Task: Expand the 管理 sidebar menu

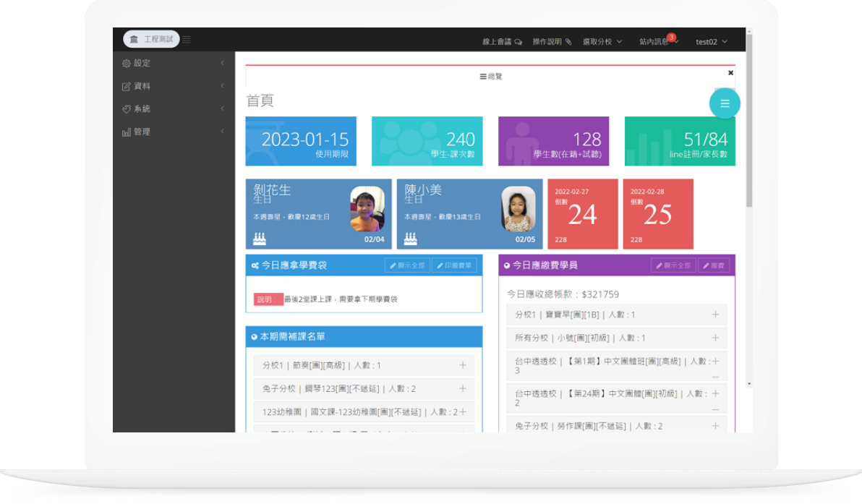Action: [x=173, y=132]
